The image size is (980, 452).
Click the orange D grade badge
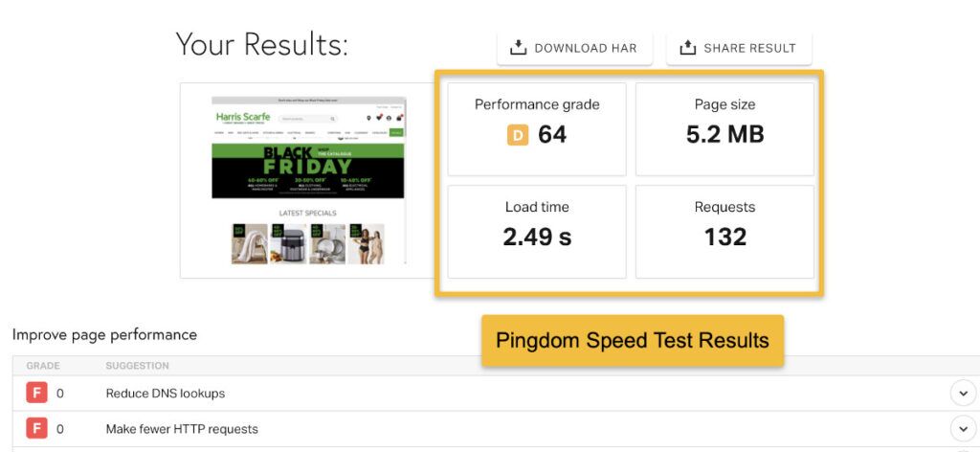518,135
